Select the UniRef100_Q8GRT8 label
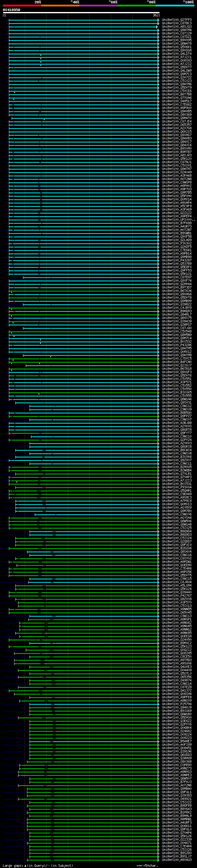Viewport: 197px width, 868px height. [177, 430]
